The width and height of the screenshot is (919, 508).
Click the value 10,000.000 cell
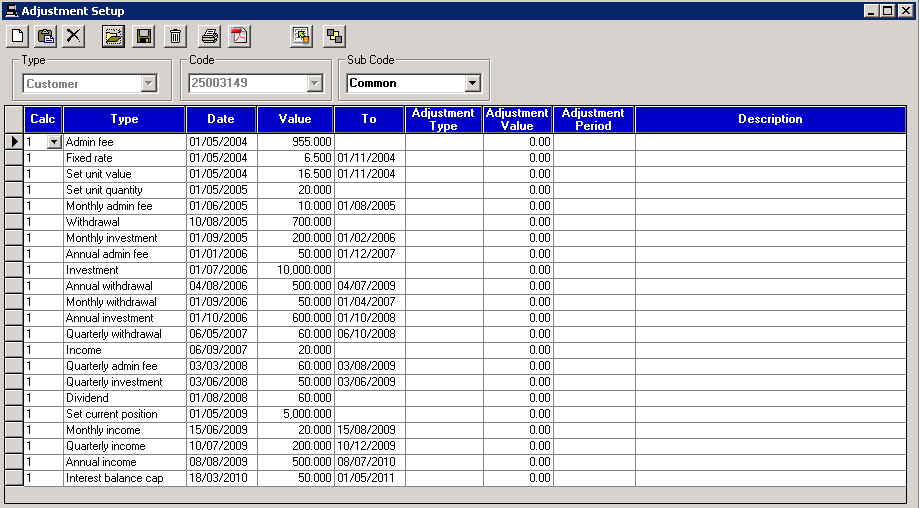tap(295, 270)
